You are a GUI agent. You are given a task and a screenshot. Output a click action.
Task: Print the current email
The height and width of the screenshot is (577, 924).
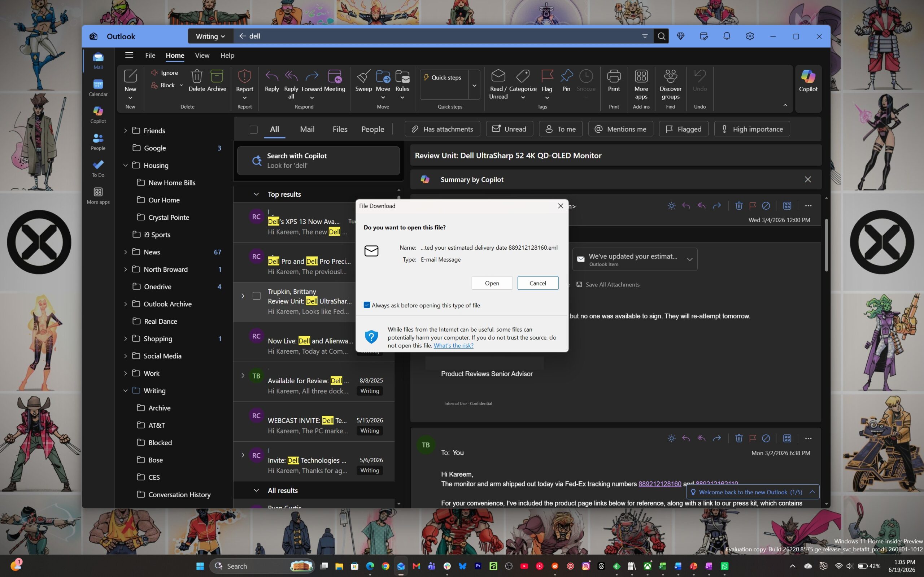(614, 81)
